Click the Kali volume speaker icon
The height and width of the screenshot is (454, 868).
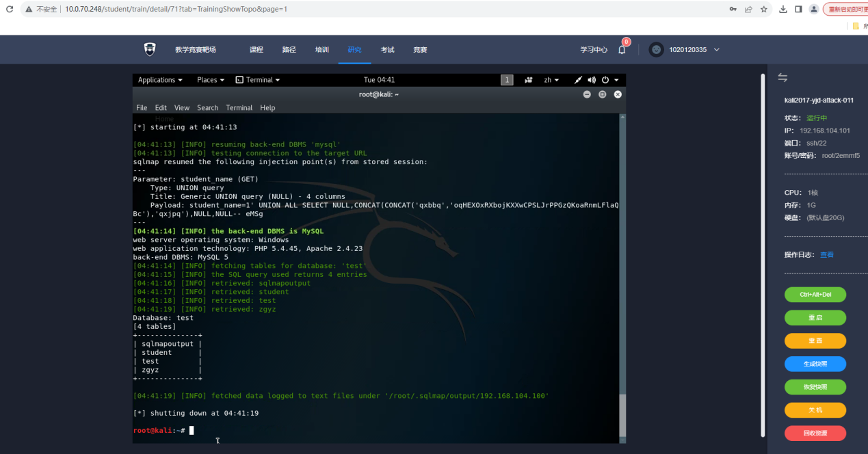click(x=592, y=80)
